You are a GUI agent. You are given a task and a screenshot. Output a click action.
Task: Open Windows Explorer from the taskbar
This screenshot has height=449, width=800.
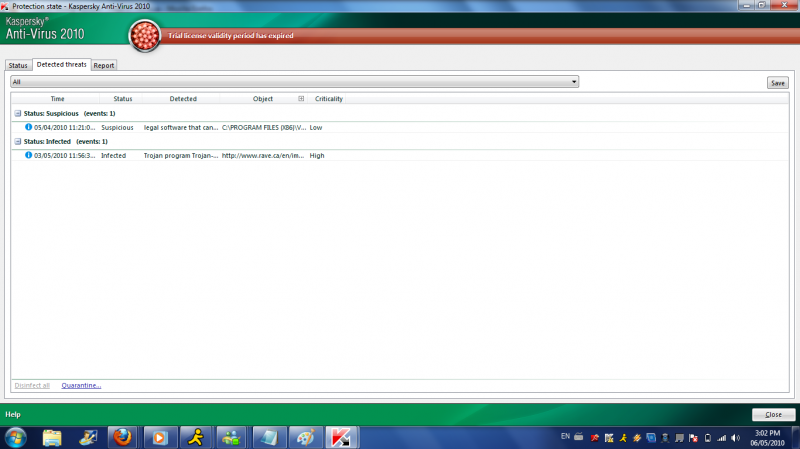tap(52, 438)
